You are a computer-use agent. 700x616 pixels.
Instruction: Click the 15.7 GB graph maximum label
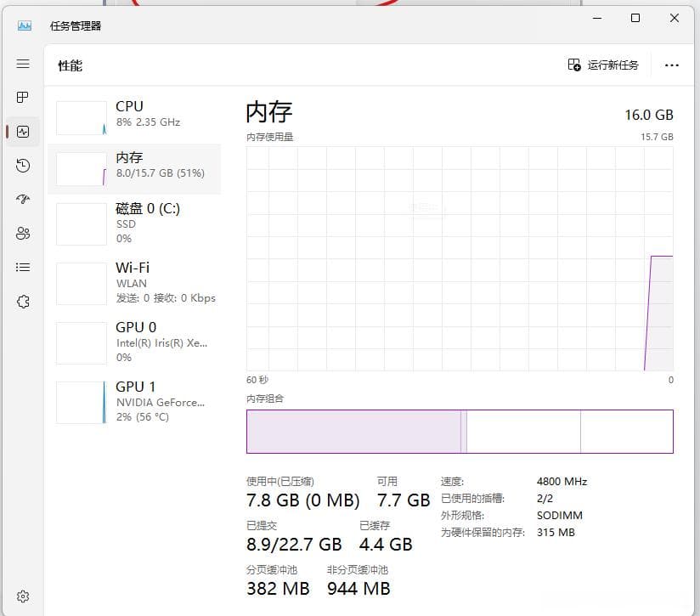pos(657,137)
